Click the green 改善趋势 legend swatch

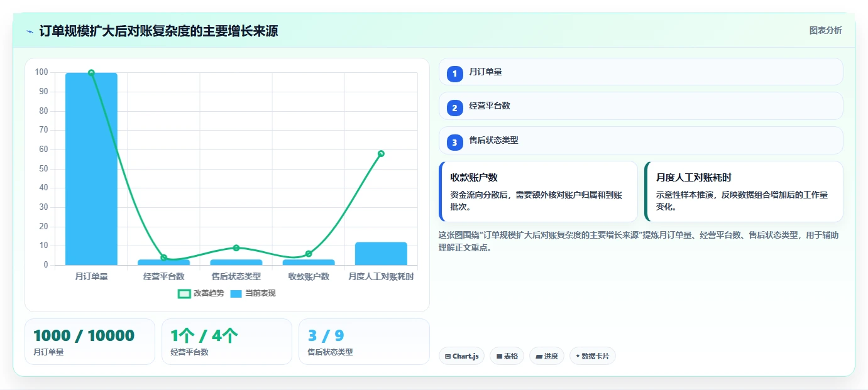point(184,293)
